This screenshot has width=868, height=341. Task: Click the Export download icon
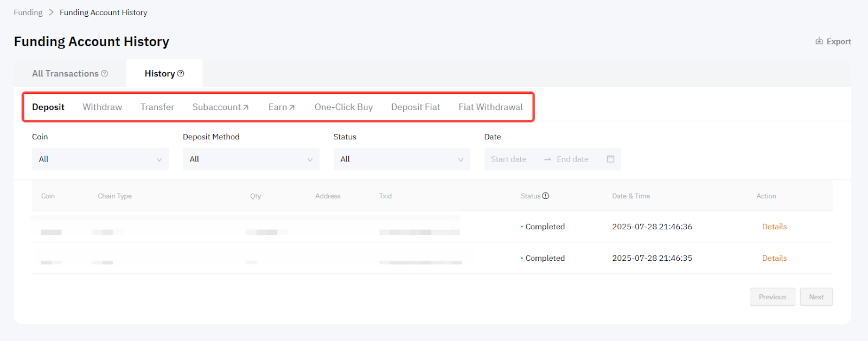819,41
